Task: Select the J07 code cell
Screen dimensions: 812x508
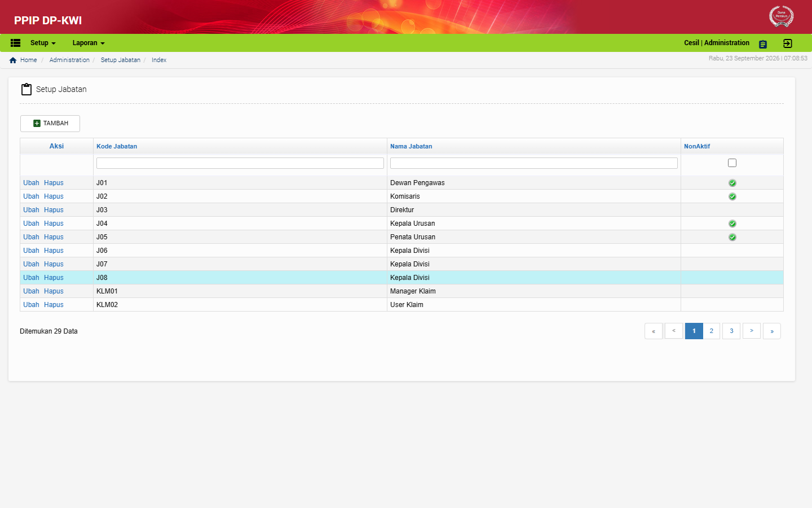Action: pyautogui.click(x=240, y=264)
